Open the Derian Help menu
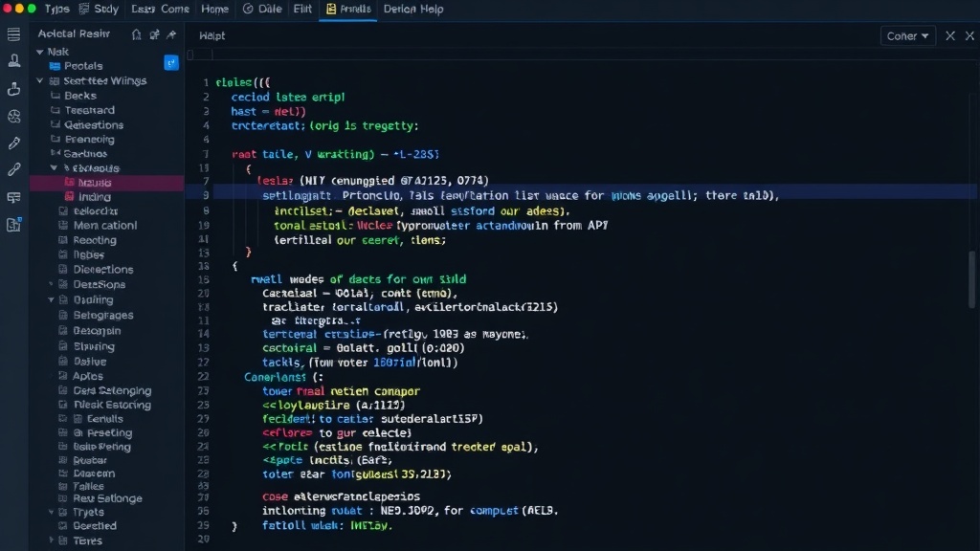 (413, 9)
